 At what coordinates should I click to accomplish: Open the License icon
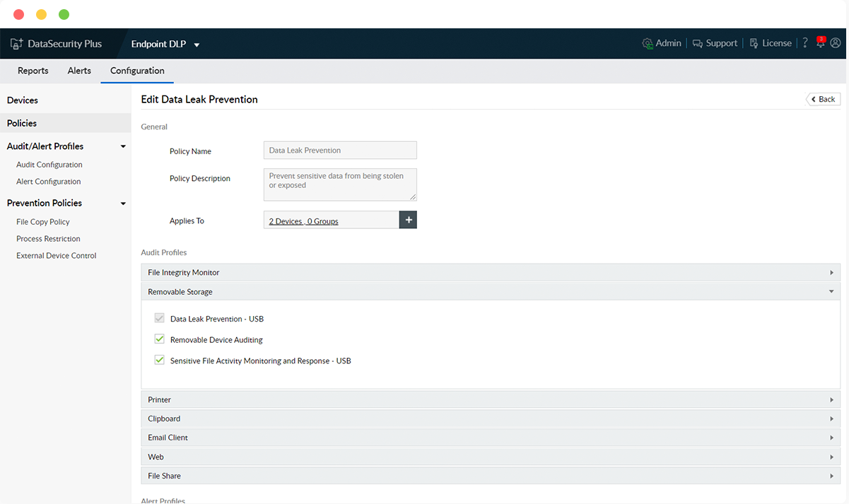click(x=754, y=44)
